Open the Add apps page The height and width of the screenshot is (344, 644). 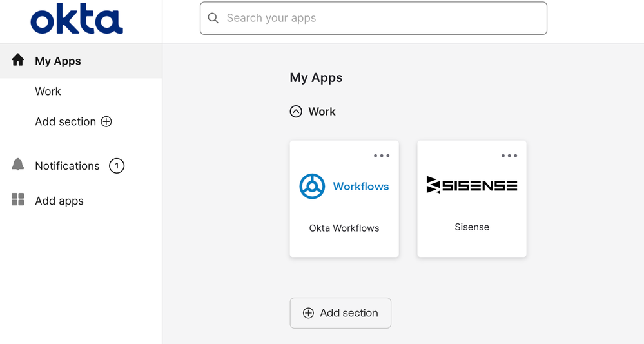(59, 201)
